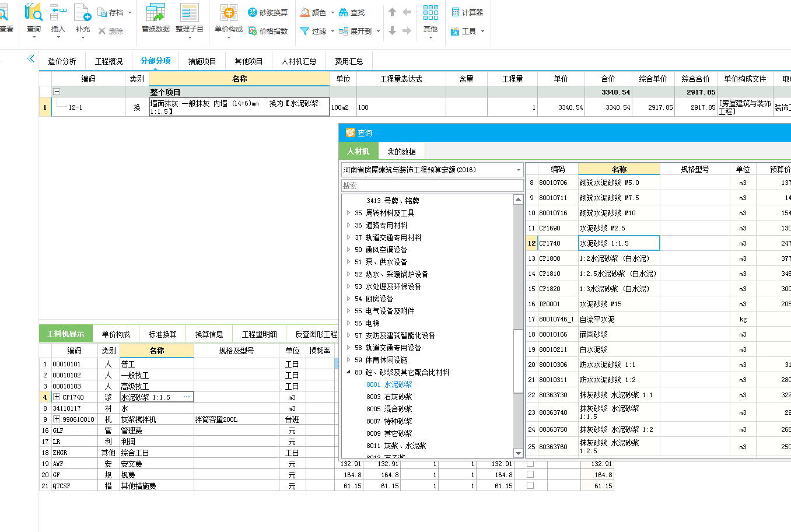Click the 价格指数 (price index) icon

click(253, 31)
